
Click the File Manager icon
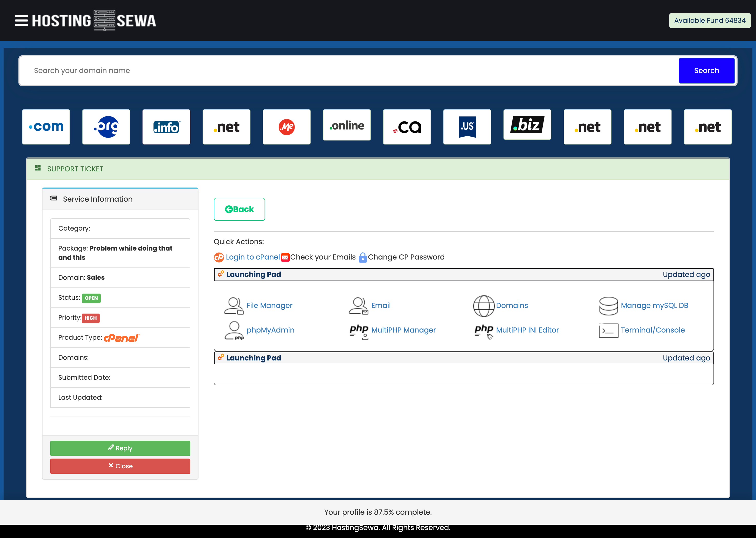pyautogui.click(x=234, y=305)
